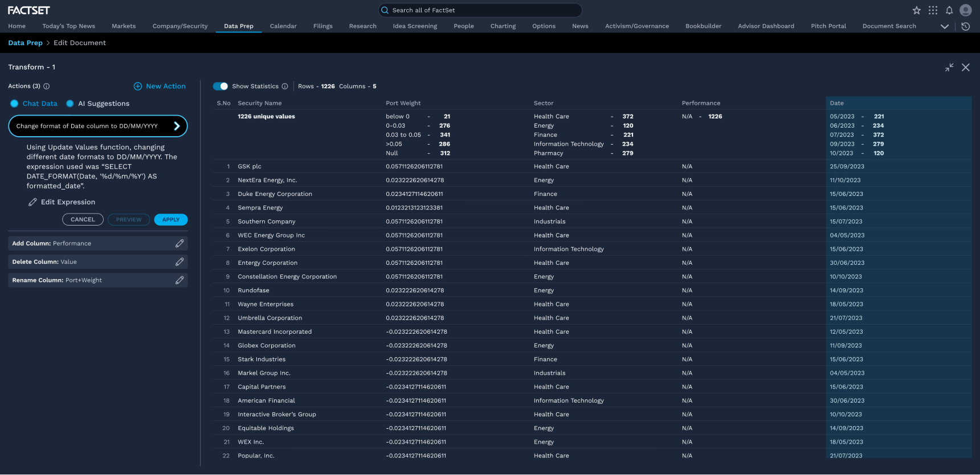The image size is (980, 475).
Task: Switch to the Idea Screening tab
Action: tap(415, 26)
